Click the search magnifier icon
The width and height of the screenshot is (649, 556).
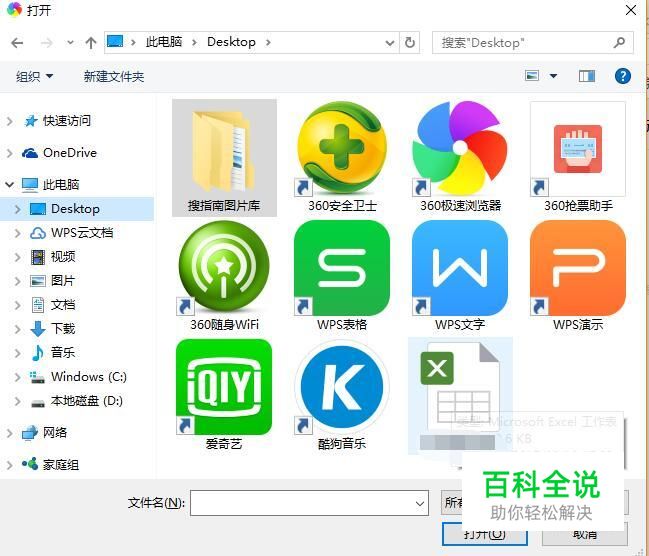(x=619, y=42)
